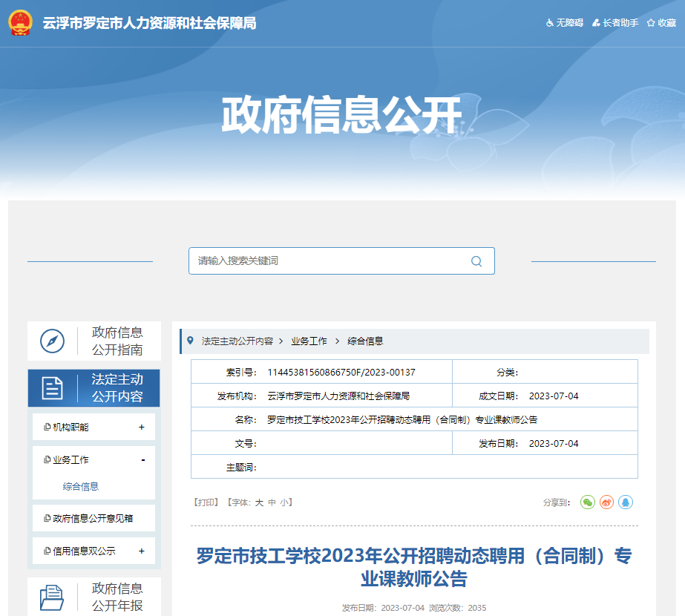This screenshot has height=616, width=685.
Task: Share article to QQ
Action: point(626,502)
